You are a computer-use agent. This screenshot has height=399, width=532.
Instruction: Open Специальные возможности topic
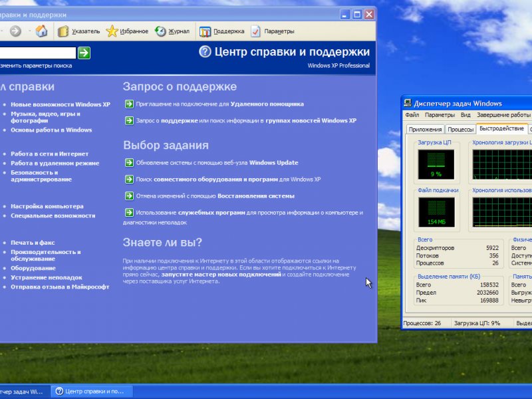(x=53, y=215)
